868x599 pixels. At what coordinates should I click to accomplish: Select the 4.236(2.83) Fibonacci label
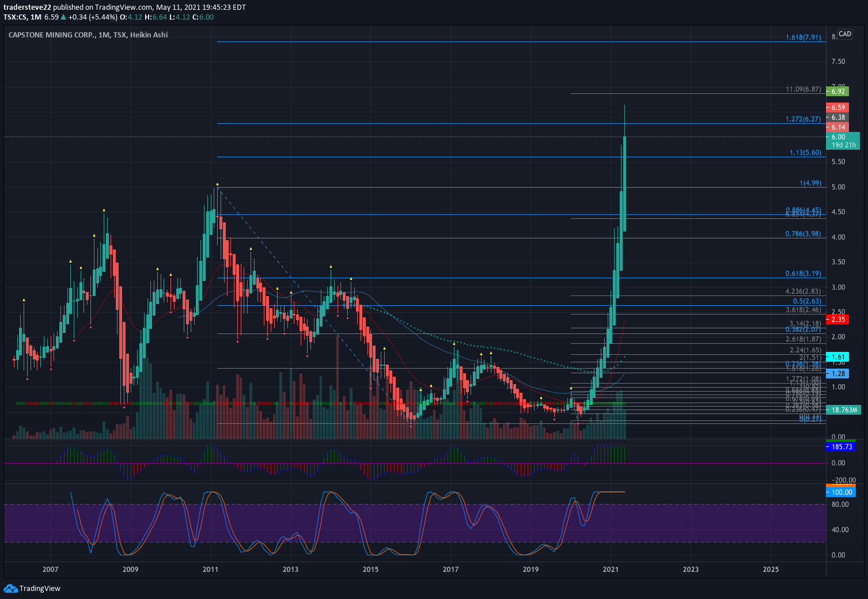click(x=803, y=291)
